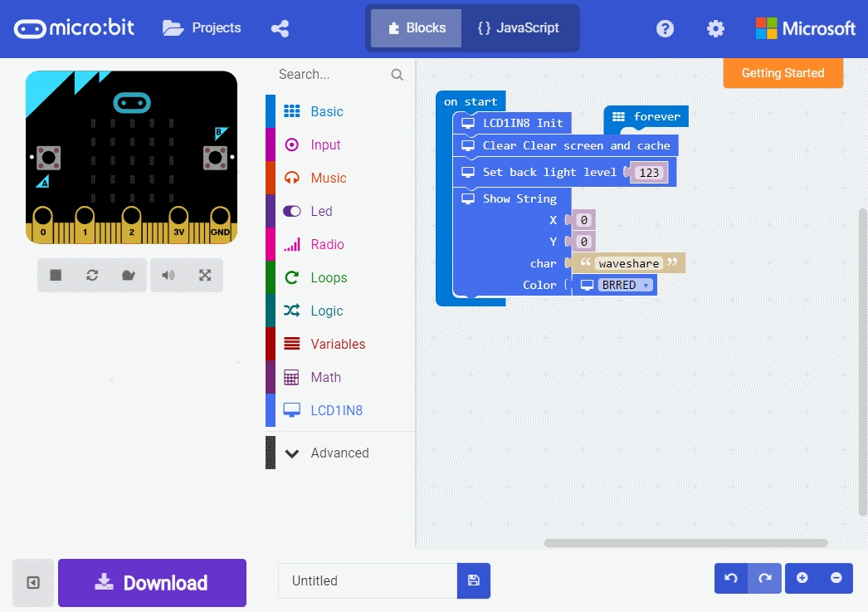Open the BRRED color dropdown
Image resolution: width=868 pixels, height=612 pixels.
646,285
